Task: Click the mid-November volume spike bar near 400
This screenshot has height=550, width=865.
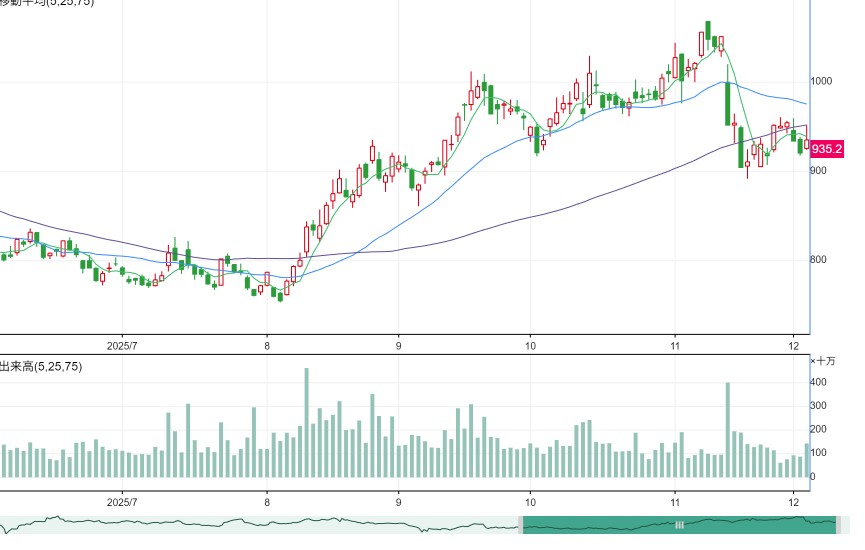Action: click(x=728, y=430)
